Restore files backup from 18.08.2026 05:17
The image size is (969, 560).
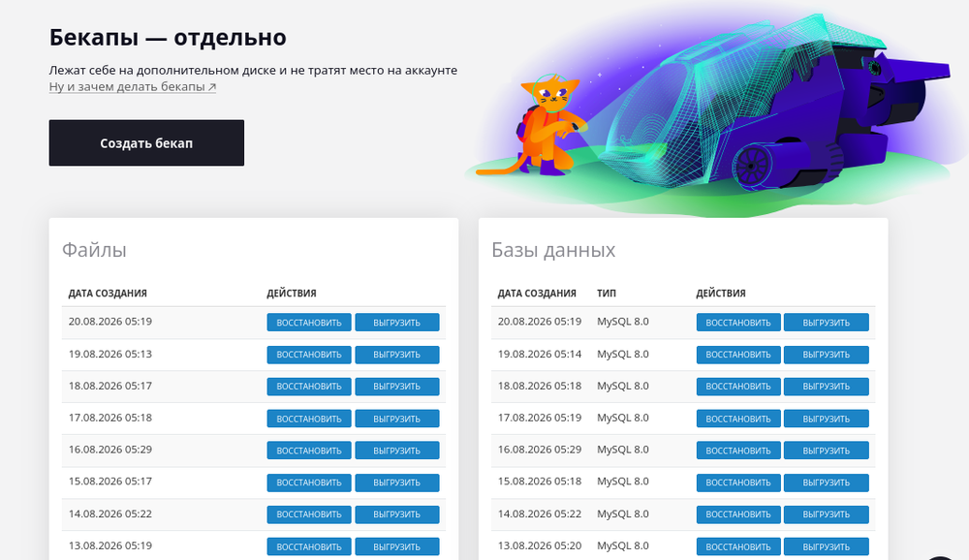(x=309, y=387)
